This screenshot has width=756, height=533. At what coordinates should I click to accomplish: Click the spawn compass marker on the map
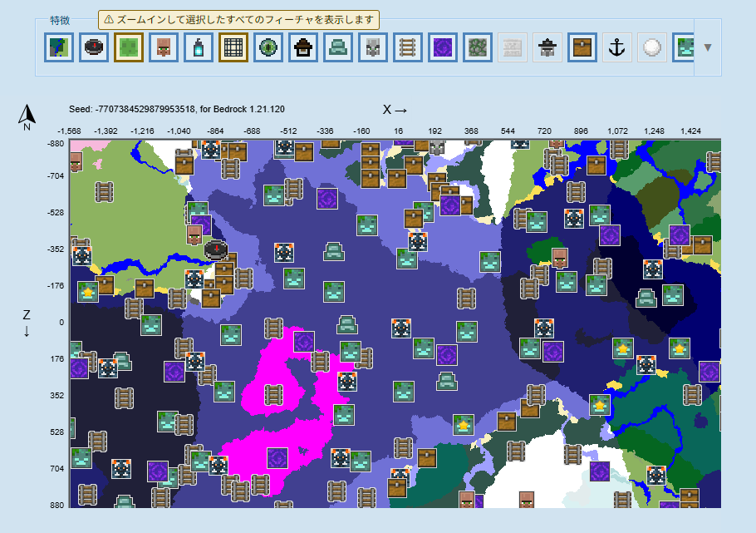pos(215,249)
